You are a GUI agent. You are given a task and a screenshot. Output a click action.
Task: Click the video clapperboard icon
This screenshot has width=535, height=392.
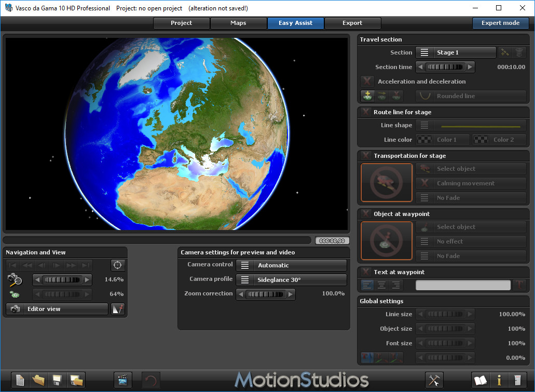(x=123, y=380)
